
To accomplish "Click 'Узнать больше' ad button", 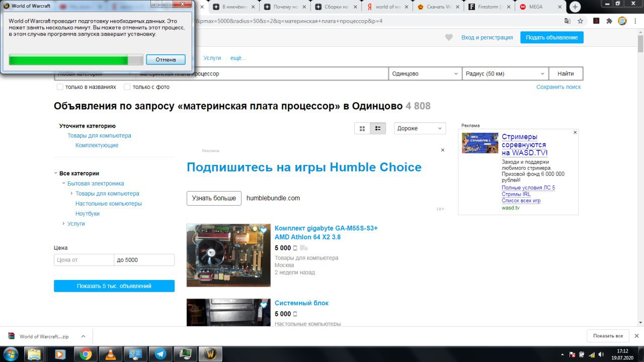I will pos(214,198).
